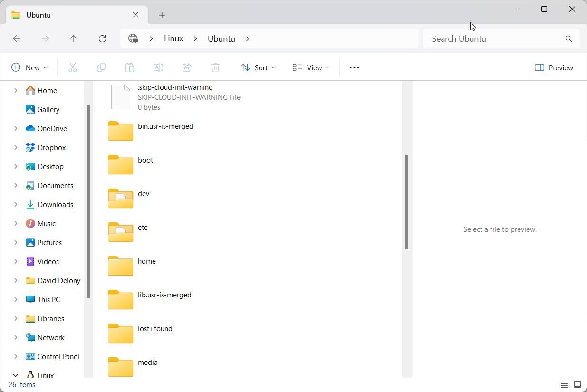Open a new File Explorer tab
This screenshot has width=587, height=392.
coord(162,15)
